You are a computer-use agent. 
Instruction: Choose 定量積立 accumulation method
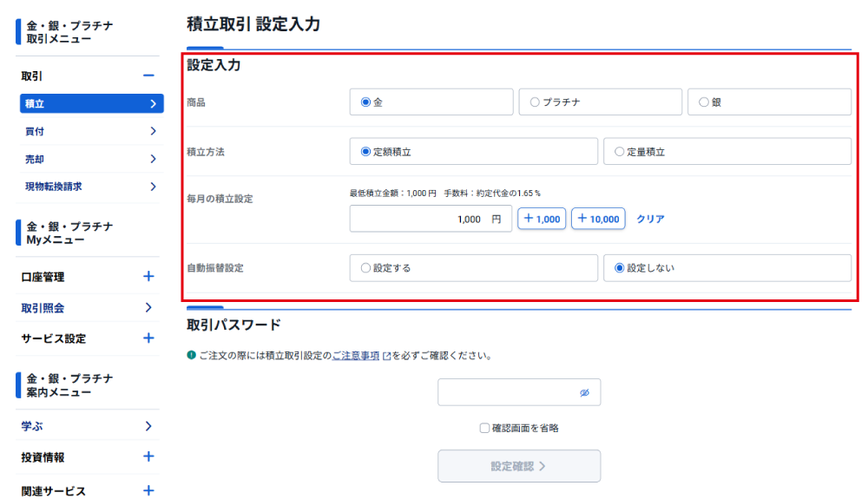tap(619, 152)
